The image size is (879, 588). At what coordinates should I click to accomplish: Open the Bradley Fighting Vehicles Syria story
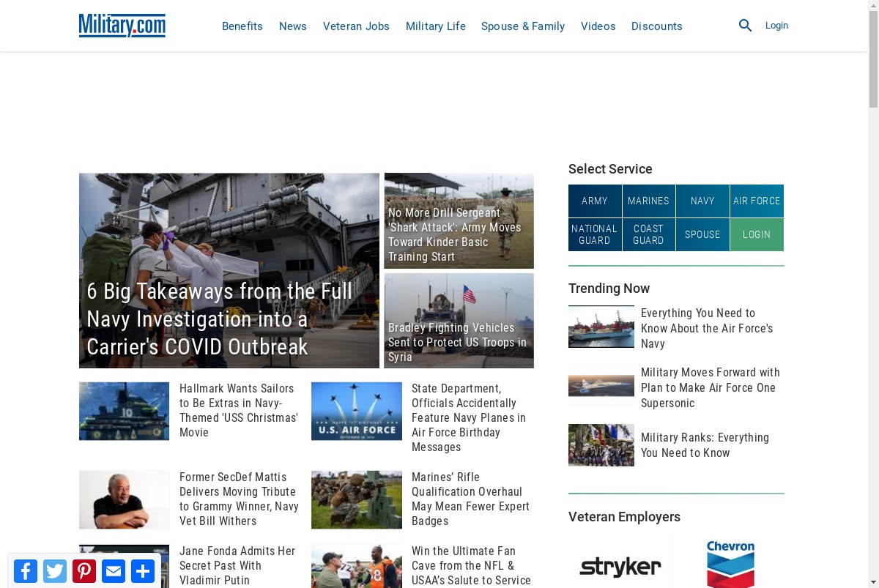point(459,321)
